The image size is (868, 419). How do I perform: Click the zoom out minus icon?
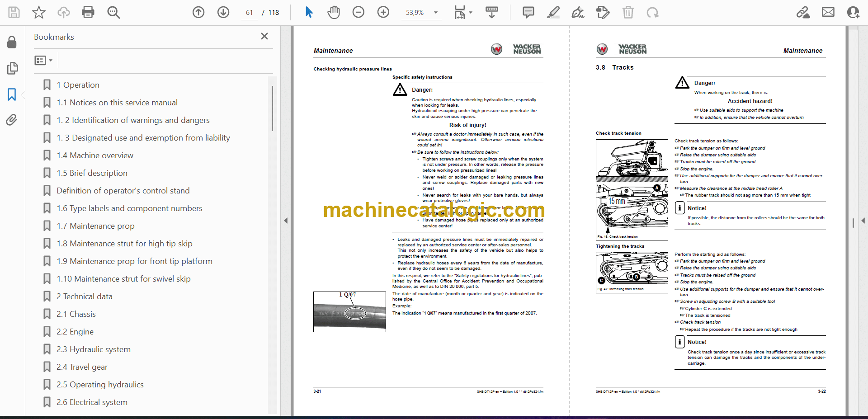point(359,12)
